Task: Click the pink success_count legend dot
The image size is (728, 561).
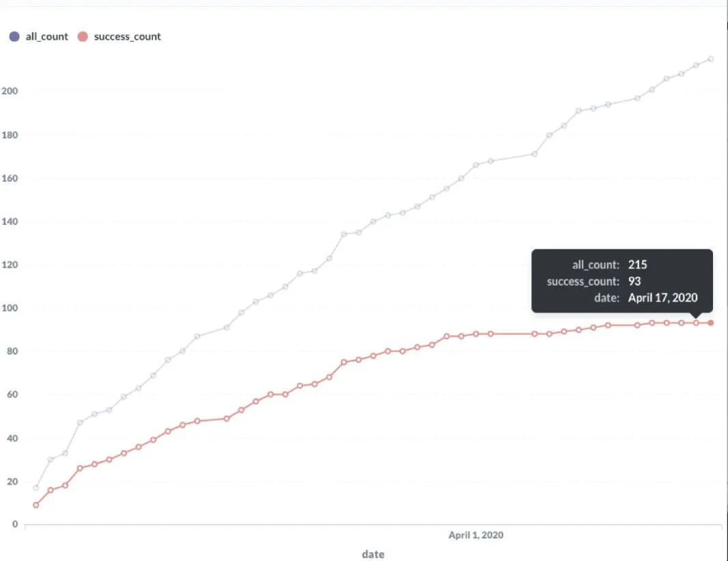Action: 83,37
